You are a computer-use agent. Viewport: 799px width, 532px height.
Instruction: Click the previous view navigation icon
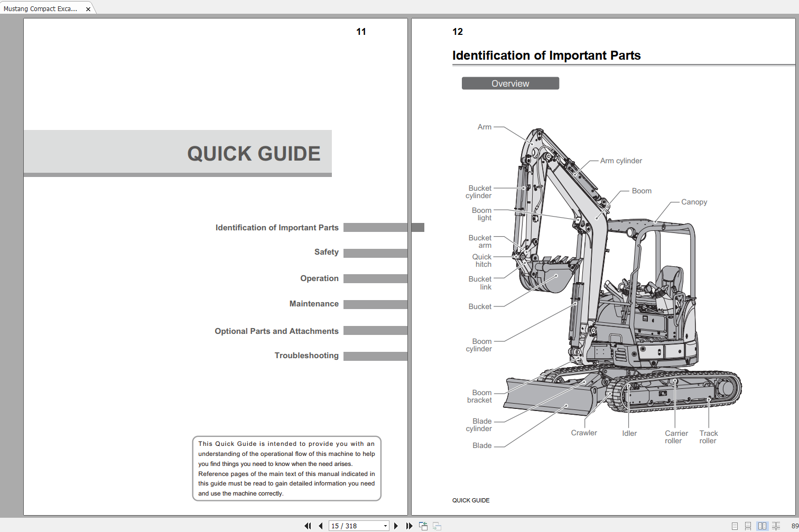tap(423, 526)
